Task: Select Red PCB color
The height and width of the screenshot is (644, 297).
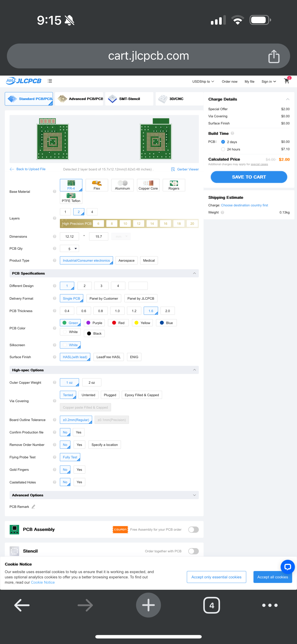Action: (118, 323)
